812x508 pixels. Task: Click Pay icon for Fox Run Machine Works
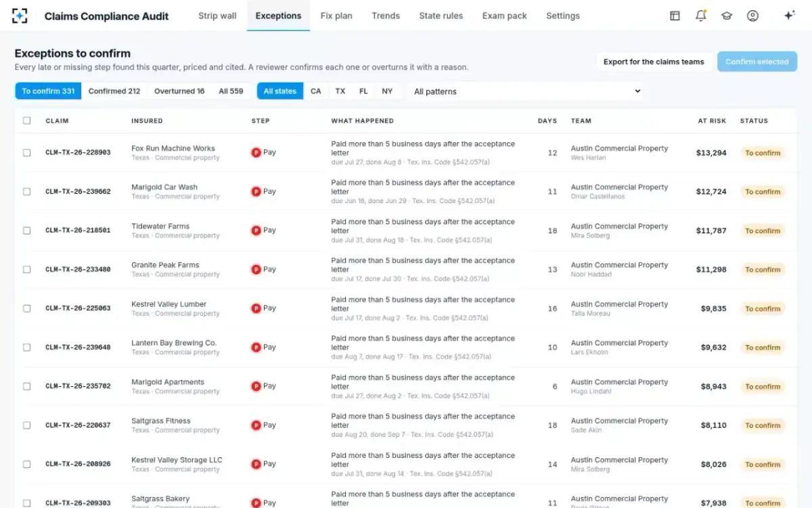coord(256,152)
